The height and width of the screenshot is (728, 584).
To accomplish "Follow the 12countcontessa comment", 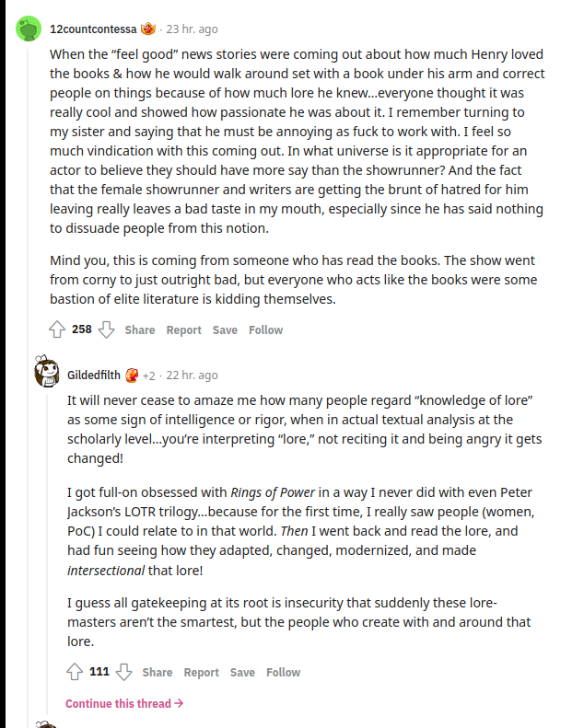I will tap(265, 329).
